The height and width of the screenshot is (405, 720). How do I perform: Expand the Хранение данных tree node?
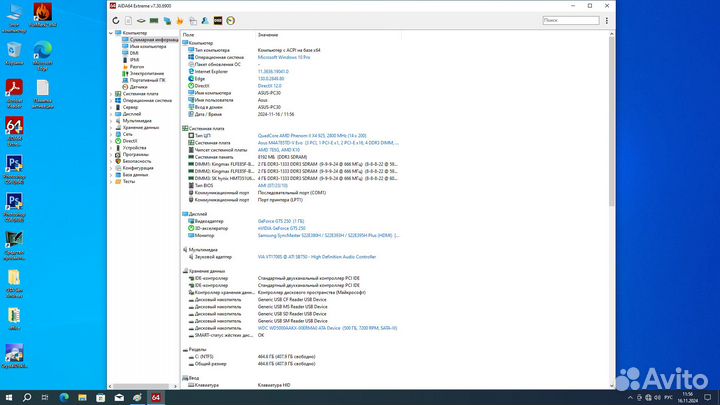coord(111,127)
